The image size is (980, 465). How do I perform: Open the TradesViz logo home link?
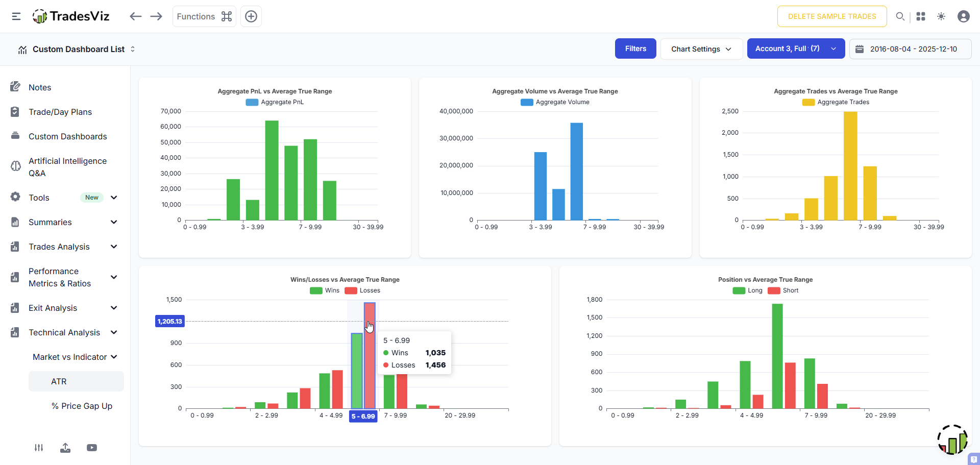71,16
